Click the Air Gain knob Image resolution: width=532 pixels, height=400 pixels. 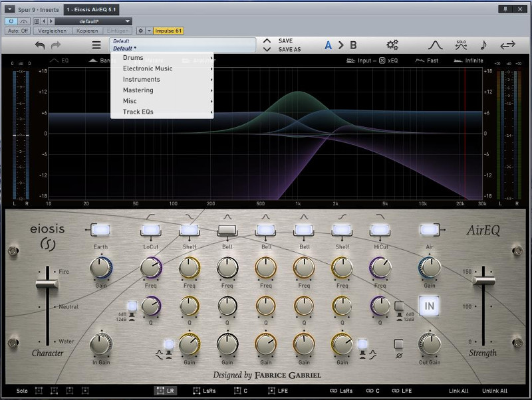tap(430, 268)
